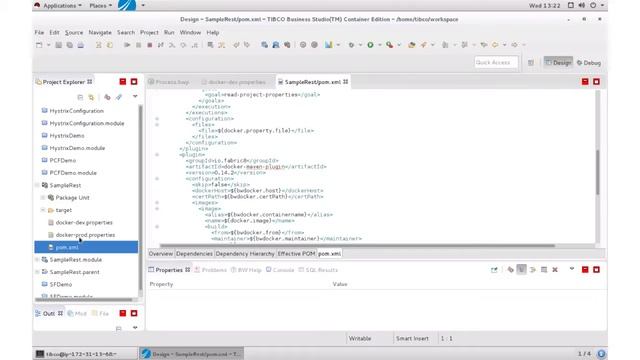Click the Print toolbar icon
Screen dimensions: 640x360
point(81,45)
